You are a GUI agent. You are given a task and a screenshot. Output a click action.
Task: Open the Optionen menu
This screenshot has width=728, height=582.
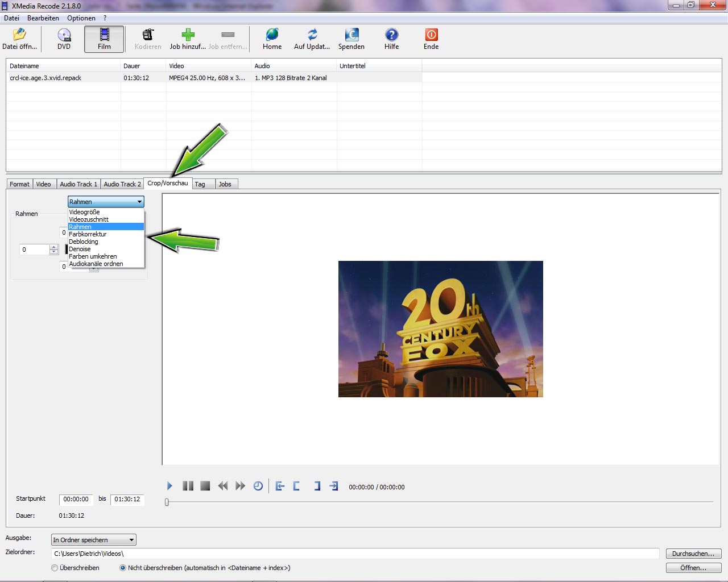pos(81,18)
